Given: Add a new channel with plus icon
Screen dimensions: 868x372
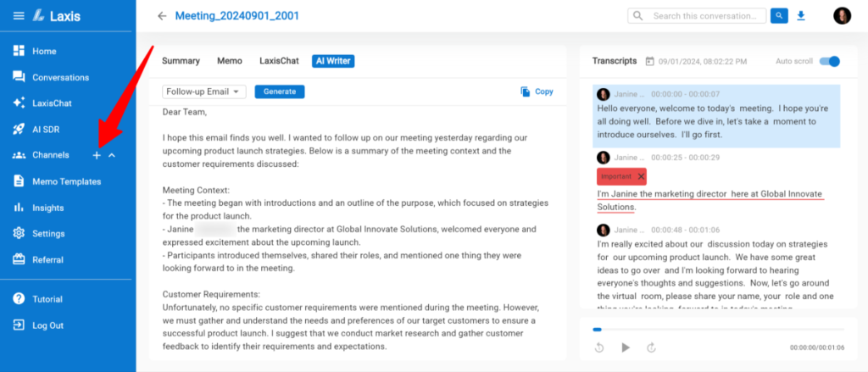Looking at the screenshot, I should [x=97, y=155].
